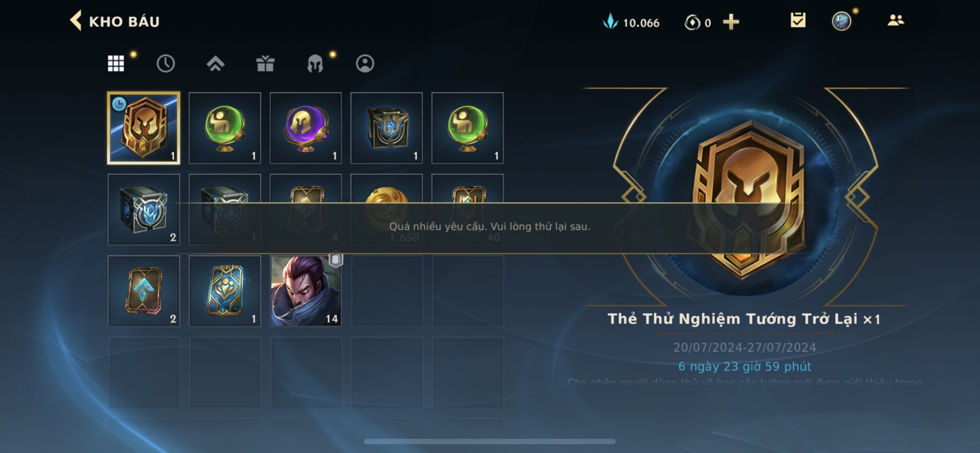980x453 pixels.
Task: Choose the purple helmet orb item
Action: [306, 128]
